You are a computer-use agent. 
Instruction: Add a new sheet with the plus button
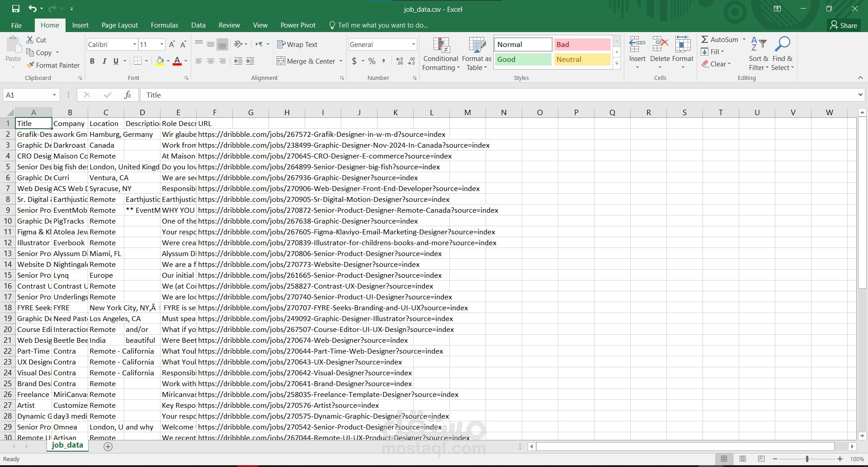coord(108,446)
